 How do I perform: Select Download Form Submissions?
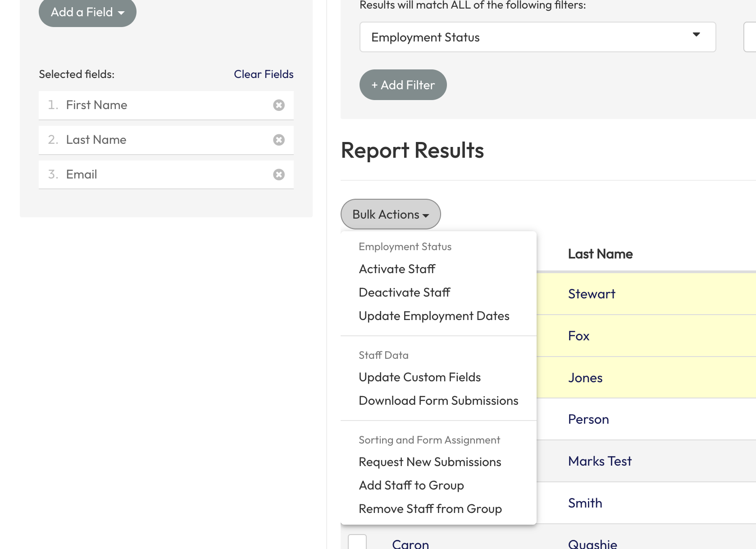pyautogui.click(x=438, y=400)
